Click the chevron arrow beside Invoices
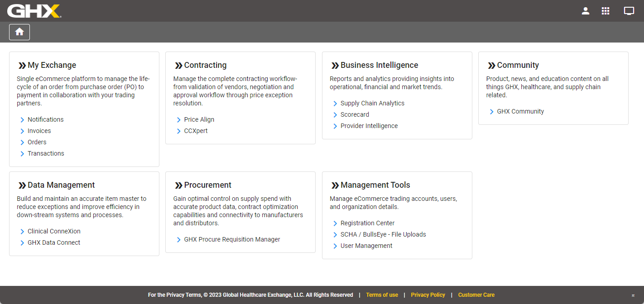Screen dimensions: 644x304 [22, 131]
